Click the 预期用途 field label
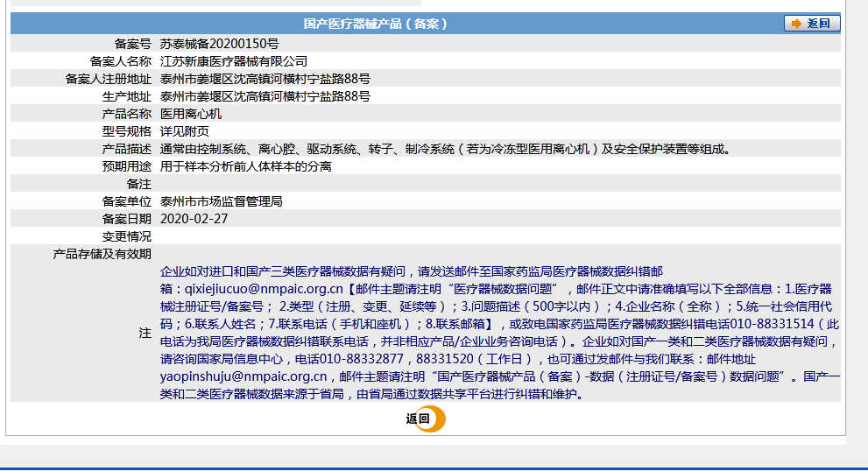The height and width of the screenshot is (471, 868). (127, 166)
